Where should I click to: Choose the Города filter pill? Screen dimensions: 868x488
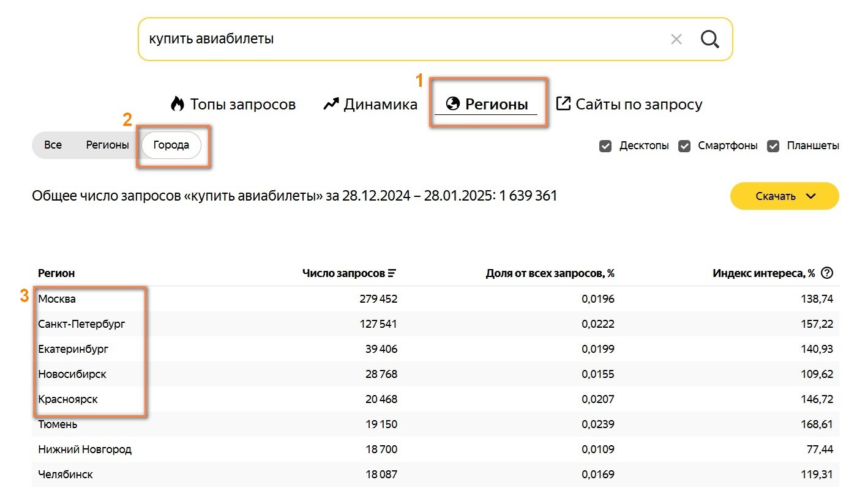tap(171, 146)
